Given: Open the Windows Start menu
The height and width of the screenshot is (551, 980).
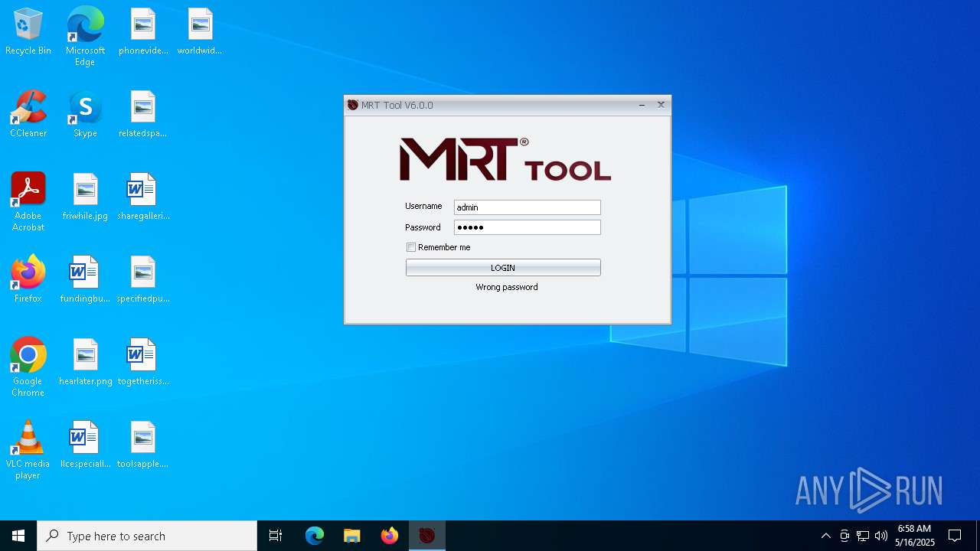Looking at the screenshot, I should (18, 536).
